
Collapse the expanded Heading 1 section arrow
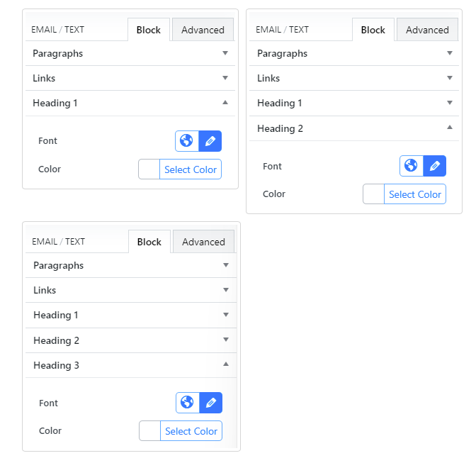click(x=225, y=103)
